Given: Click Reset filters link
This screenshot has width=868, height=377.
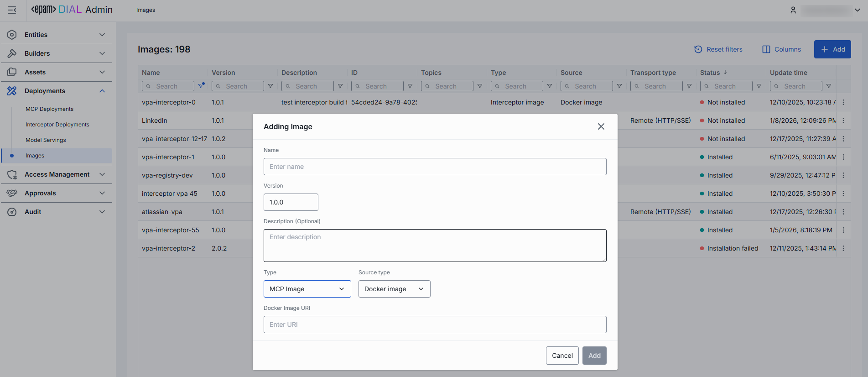Looking at the screenshot, I should coord(718,49).
